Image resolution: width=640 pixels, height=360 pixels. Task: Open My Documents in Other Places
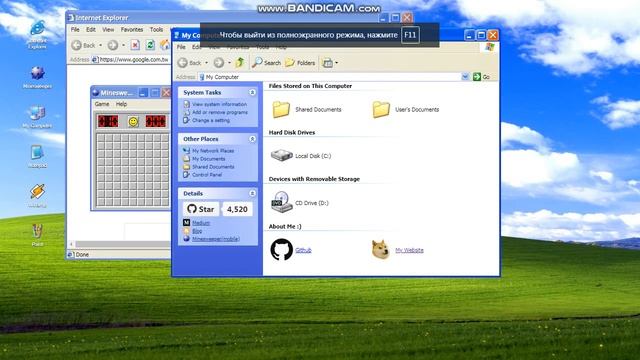[x=209, y=159]
